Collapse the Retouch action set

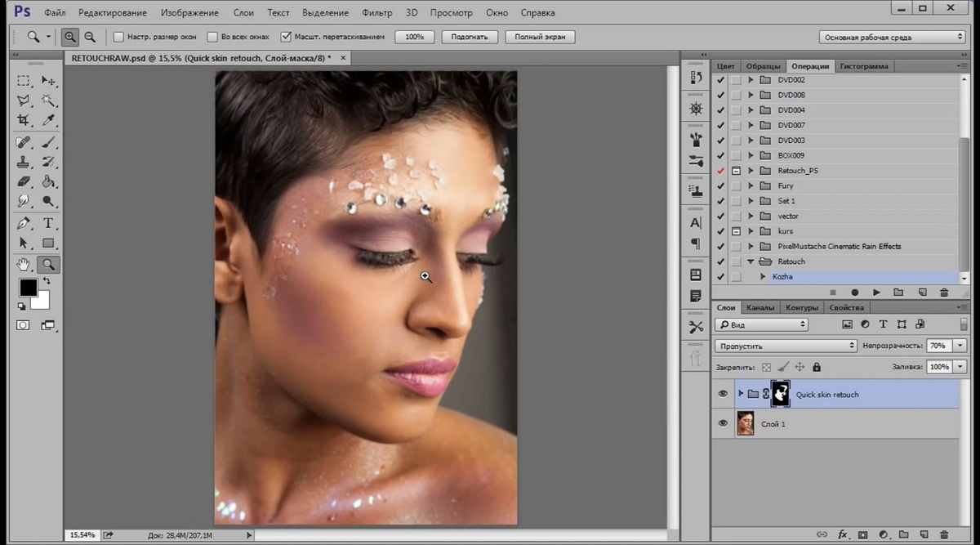pos(751,261)
